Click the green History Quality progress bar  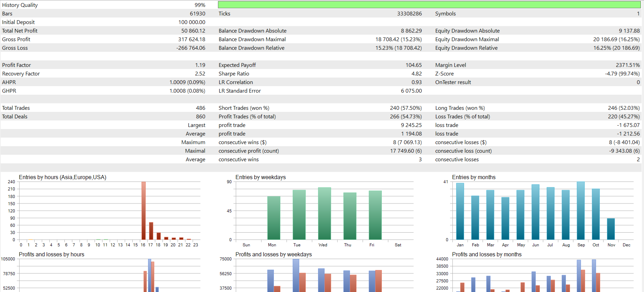click(429, 4)
